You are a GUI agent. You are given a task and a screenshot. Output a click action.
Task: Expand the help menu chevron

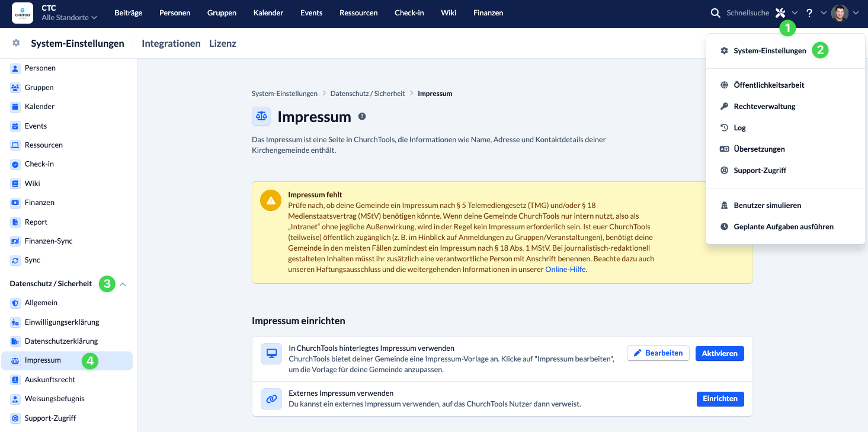point(824,13)
